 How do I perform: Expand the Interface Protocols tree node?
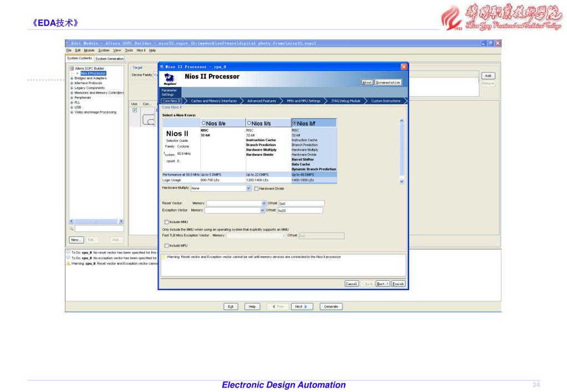(x=71, y=83)
